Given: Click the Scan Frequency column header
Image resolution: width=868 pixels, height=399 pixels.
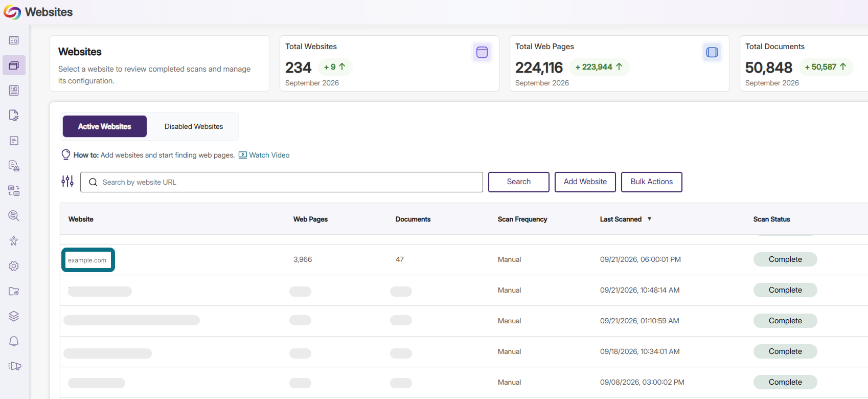Looking at the screenshot, I should pos(522,219).
